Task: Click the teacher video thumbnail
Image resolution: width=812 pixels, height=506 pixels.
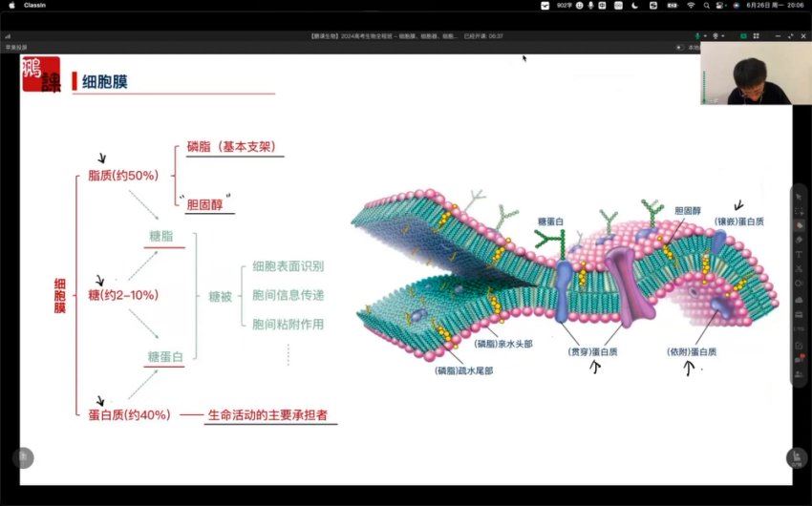Action: click(756, 73)
